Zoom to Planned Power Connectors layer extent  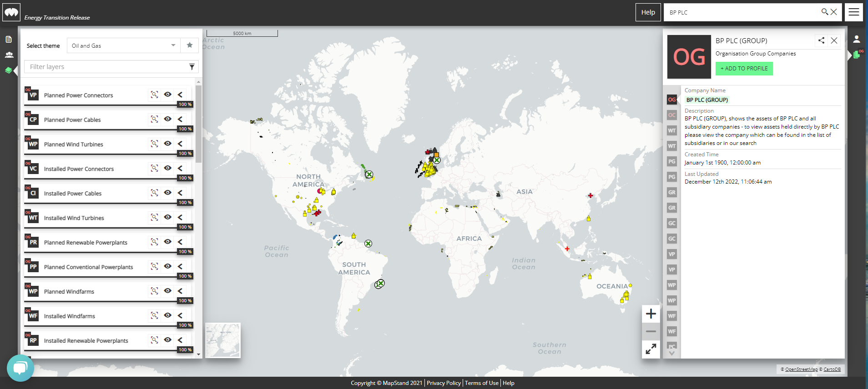pyautogui.click(x=155, y=95)
